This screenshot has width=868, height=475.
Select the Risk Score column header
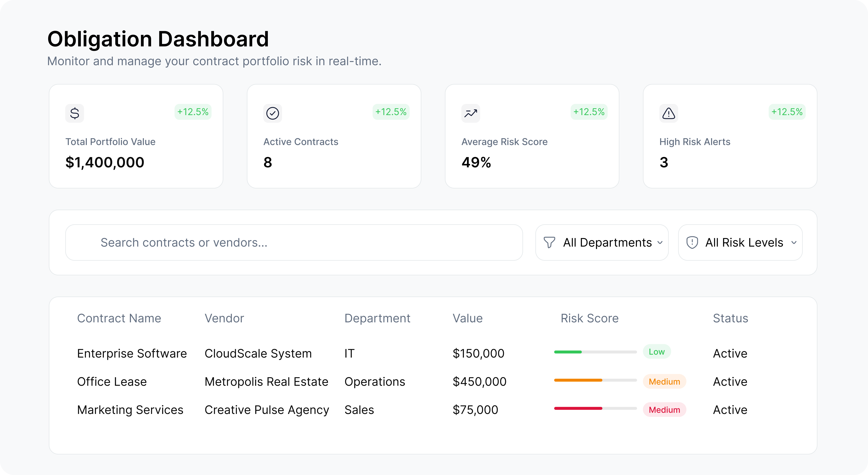[x=589, y=318]
